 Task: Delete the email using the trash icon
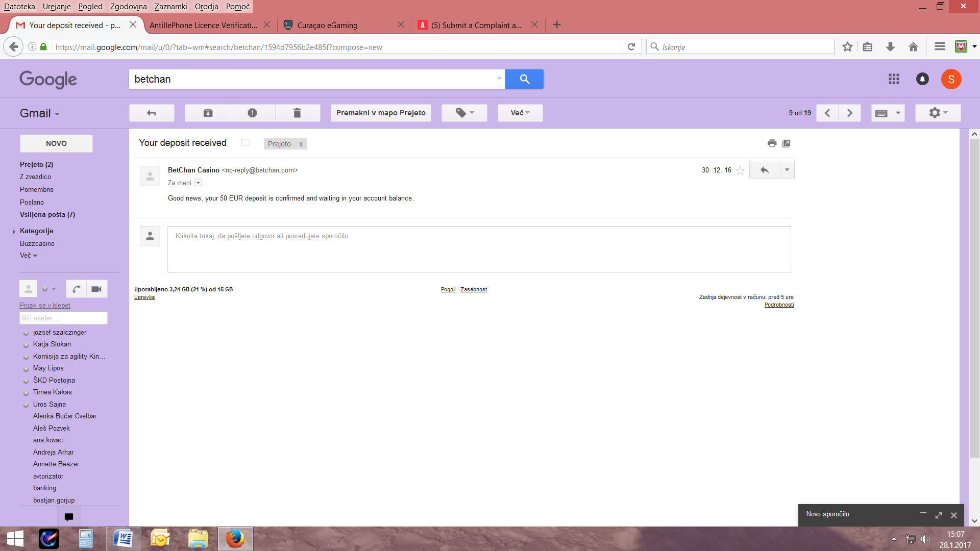pos(298,113)
